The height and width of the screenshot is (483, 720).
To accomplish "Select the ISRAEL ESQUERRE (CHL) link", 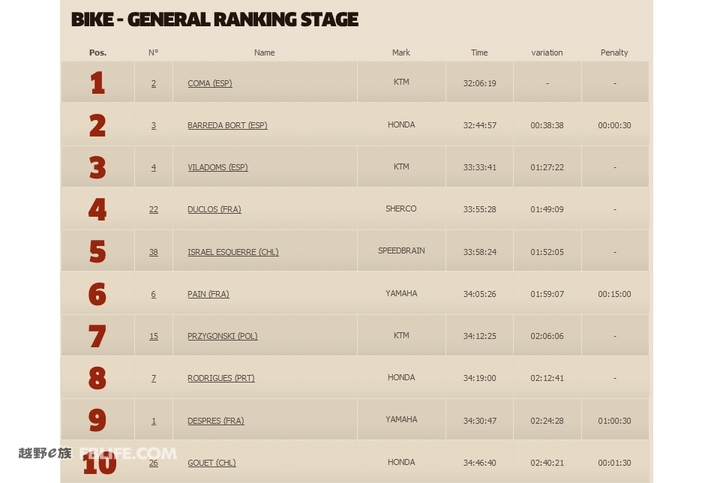I will (233, 252).
